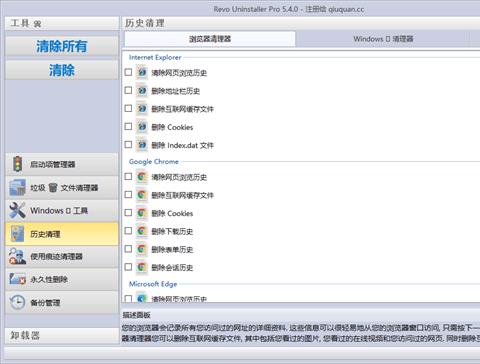Check Chrome 删除互联网缓存文件 checkbox
Viewport: 480px width, 364px height.
tap(128, 194)
